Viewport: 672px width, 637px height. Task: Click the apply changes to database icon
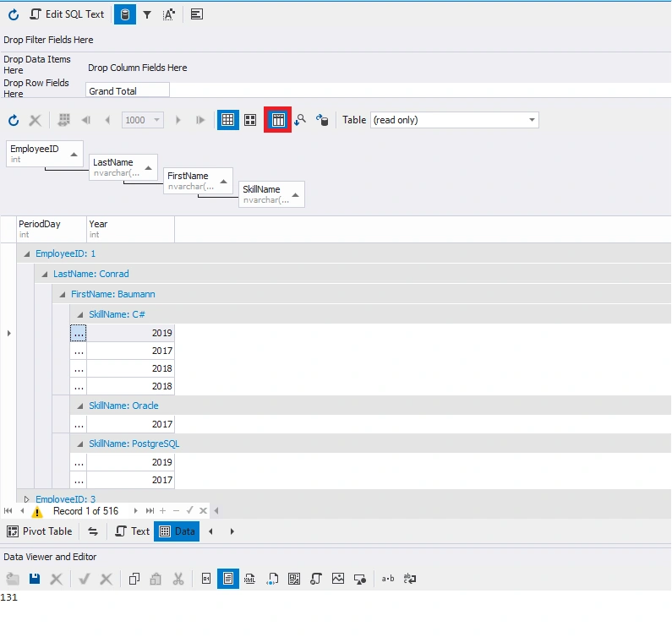(x=322, y=120)
